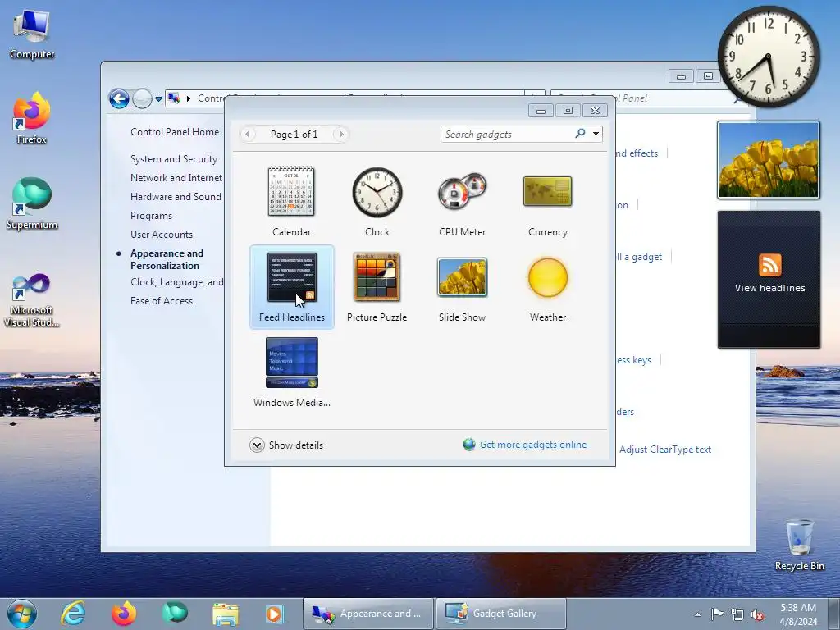
Task: Open System and Security category
Action: pyautogui.click(x=174, y=159)
